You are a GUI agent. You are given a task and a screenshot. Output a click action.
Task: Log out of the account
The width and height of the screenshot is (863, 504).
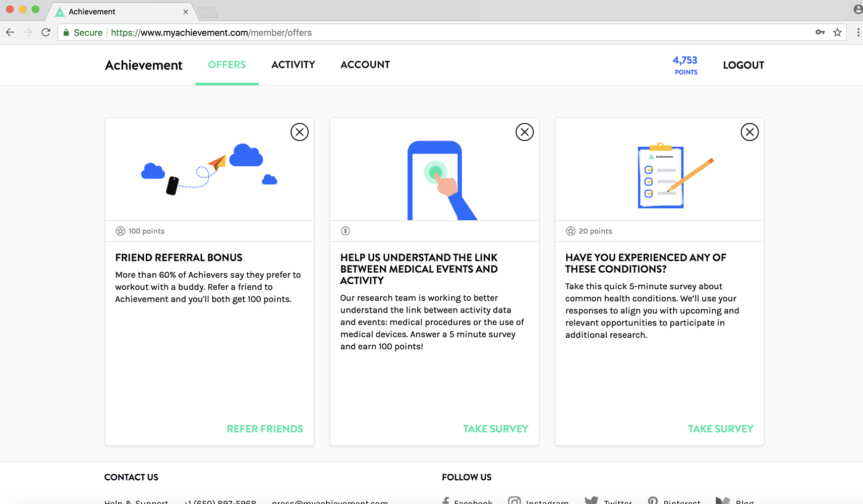point(743,65)
